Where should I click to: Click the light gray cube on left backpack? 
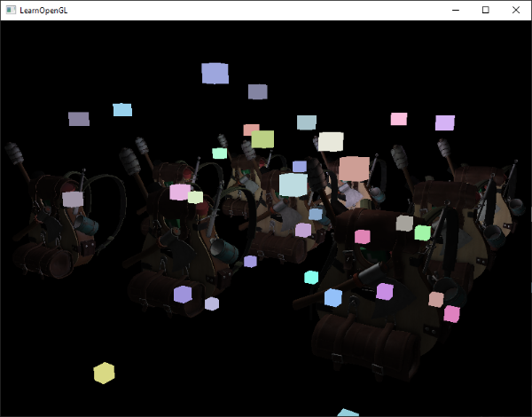[73, 199]
